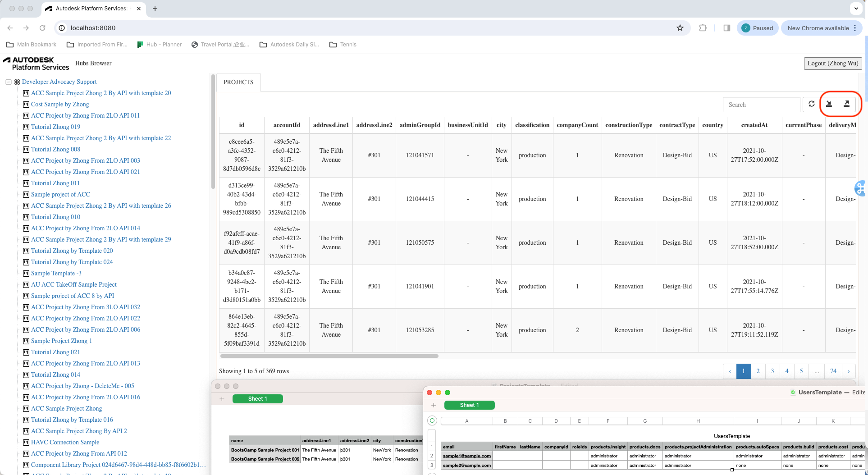Click project icon beside Cost Sample by Zhong
The width and height of the screenshot is (868, 475).
pyautogui.click(x=26, y=105)
